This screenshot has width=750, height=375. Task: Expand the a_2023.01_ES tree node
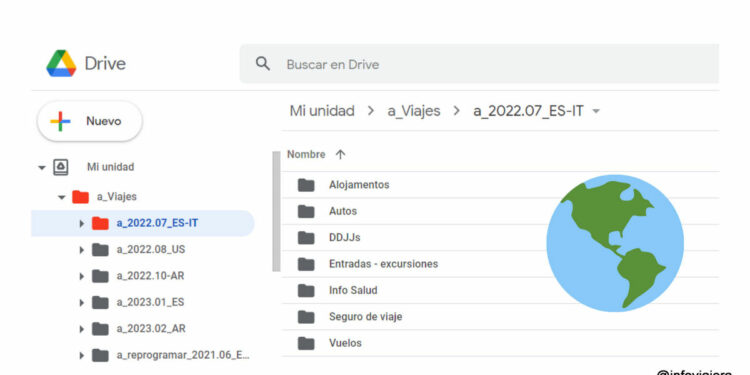82,303
